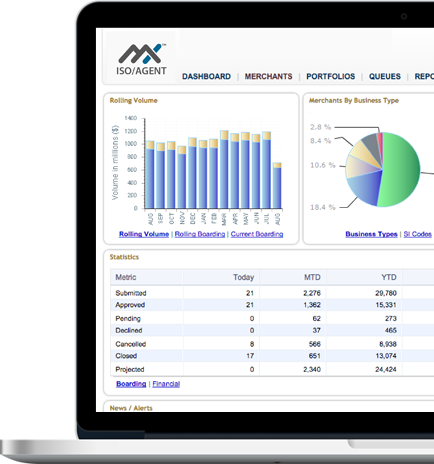Click the 2.8 % pie label
The image size is (434, 464).
(320, 127)
